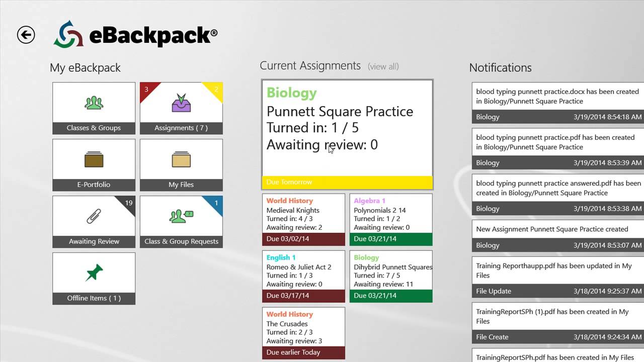
Task: Click the Assignments ( 7 ) label
Action: tap(181, 128)
